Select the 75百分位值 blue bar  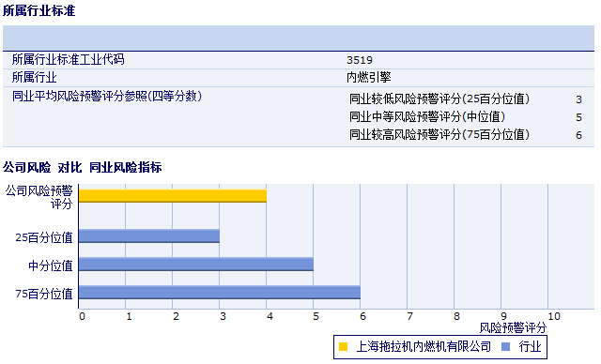[x=219, y=293]
